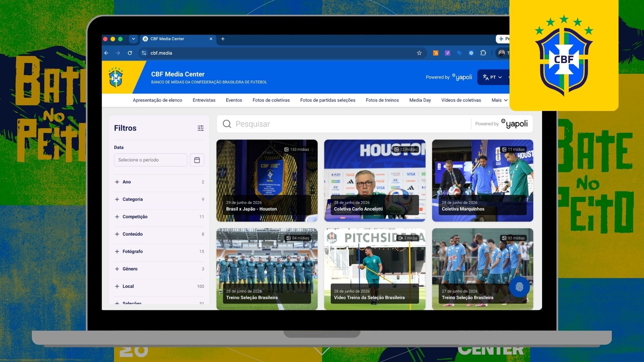Open Fotos de partidas seleções

pyautogui.click(x=328, y=100)
